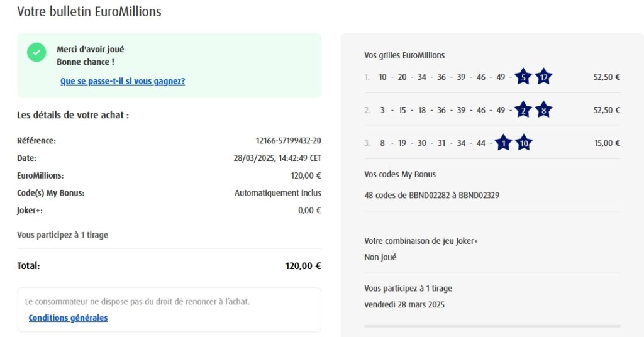Click star number 10 in grid 3
The height and width of the screenshot is (337, 644).
(x=524, y=143)
